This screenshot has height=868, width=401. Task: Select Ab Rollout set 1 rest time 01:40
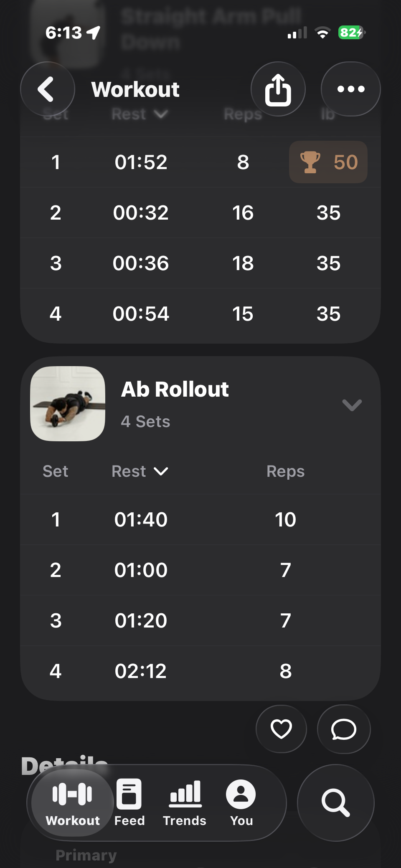141,520
